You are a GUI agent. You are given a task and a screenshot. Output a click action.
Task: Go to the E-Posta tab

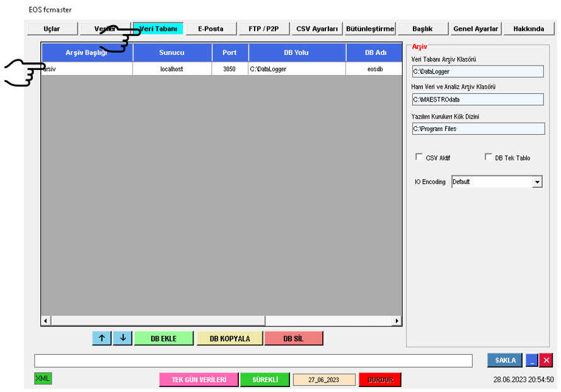point(211,28)
